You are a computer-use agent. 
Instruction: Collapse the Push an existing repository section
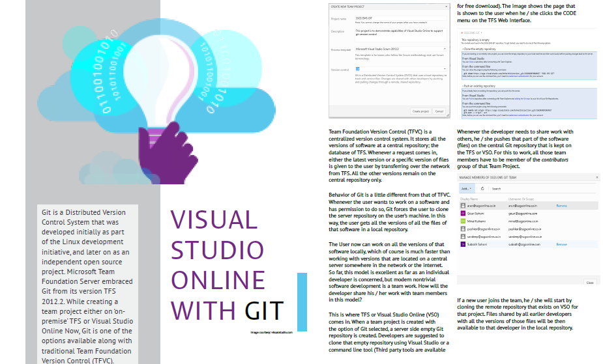pos(478,86)
